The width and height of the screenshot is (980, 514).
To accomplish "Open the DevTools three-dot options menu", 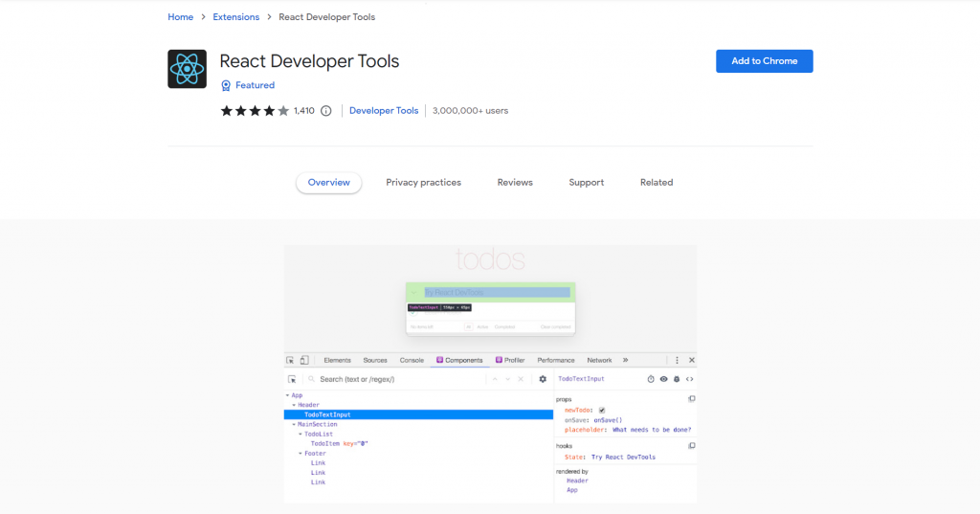I will coord(677,360).
